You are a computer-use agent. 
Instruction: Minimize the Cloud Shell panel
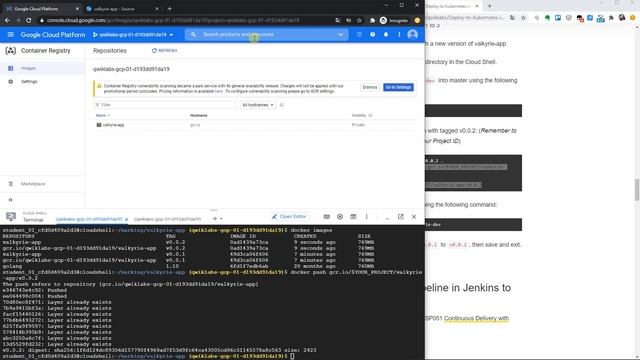[387, 218]
